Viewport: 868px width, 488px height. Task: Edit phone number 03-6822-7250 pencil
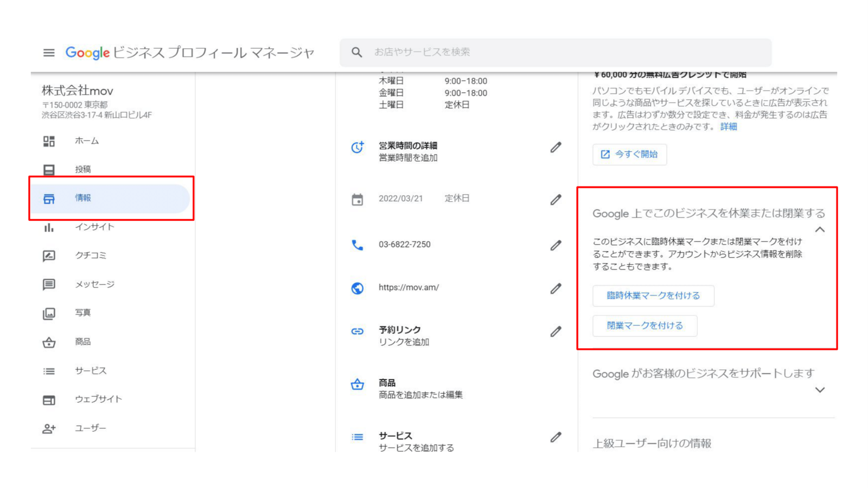pos(556,245)
